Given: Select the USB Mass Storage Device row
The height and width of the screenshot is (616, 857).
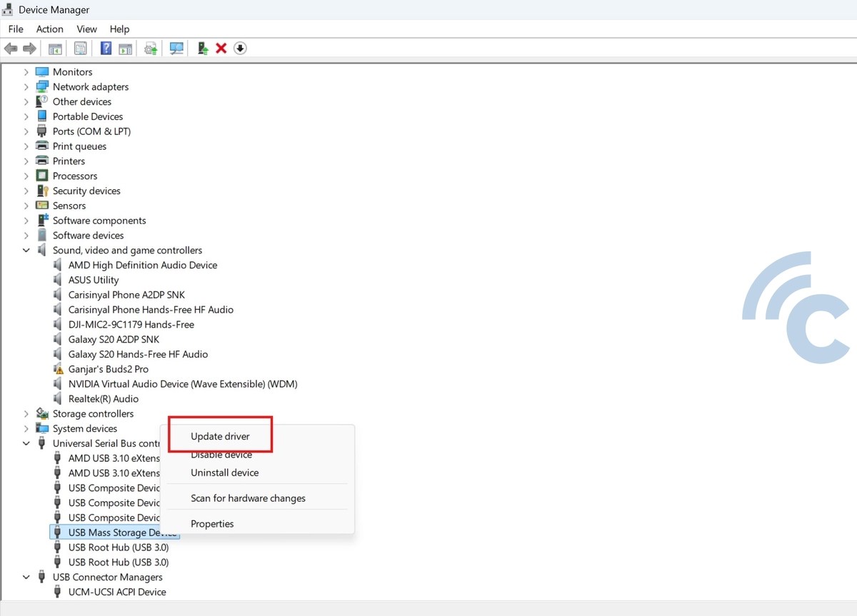Looking at the screenshot, I should (114, 532).
